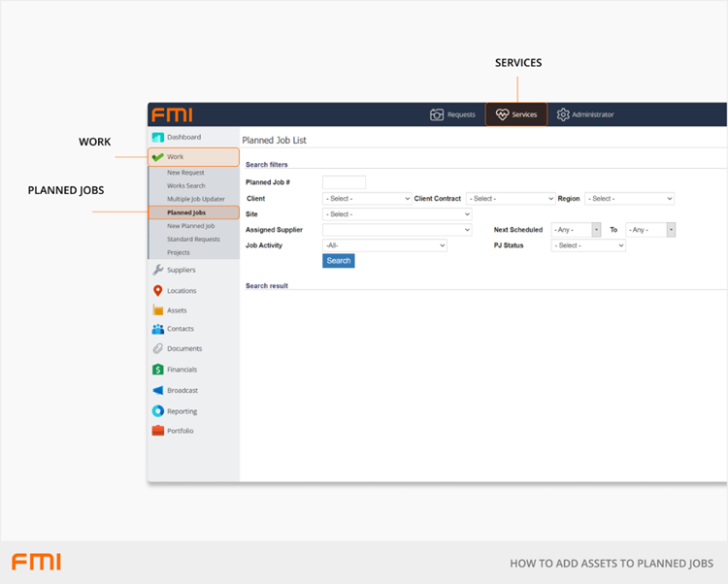Open the Administrator tab
The height and width of the screenshot is (584, 728).
(585, 114)
